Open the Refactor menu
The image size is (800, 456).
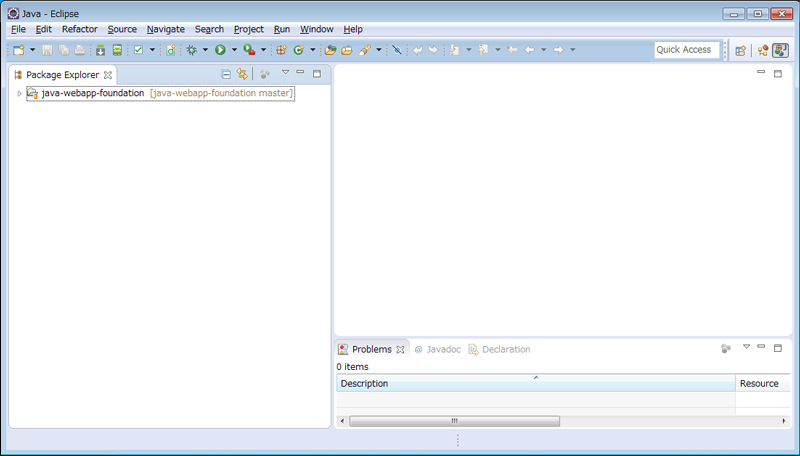(79, 29)
